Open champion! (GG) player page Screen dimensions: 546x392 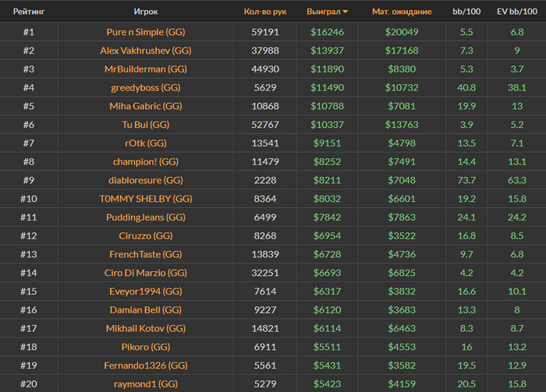coord(146,162)
